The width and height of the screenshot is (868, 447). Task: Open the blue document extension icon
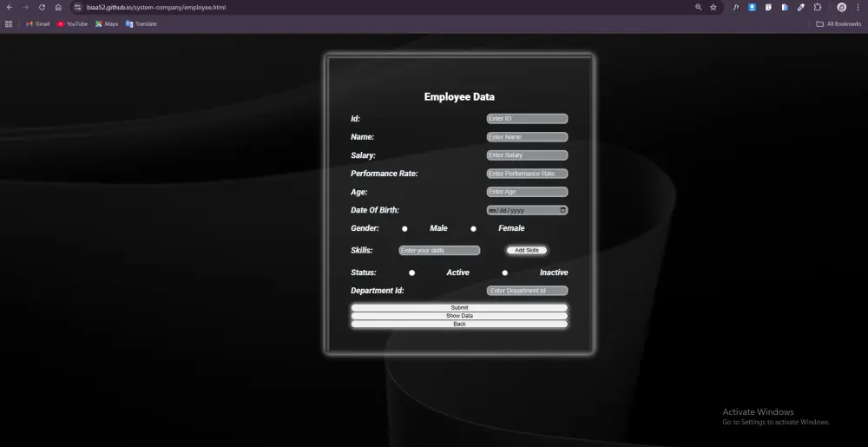[785, 7]
